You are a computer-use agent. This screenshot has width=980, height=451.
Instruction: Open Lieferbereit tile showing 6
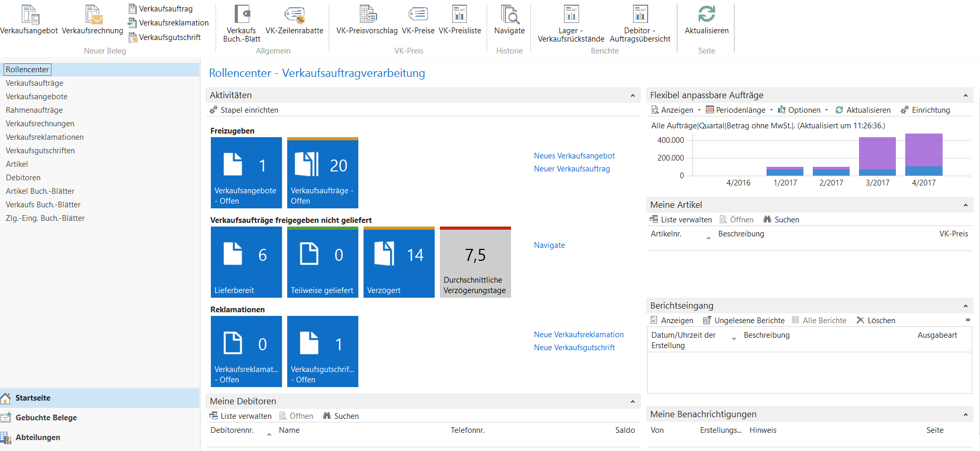(246, 262)
